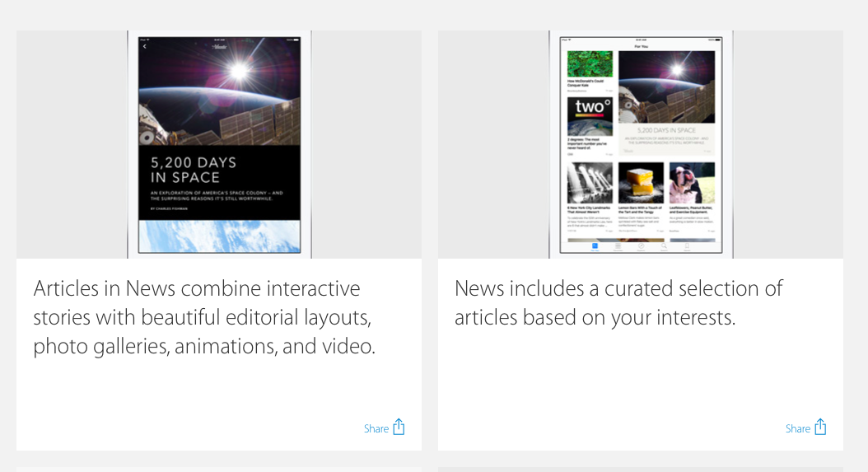Click the Share link on the left card

376,428
